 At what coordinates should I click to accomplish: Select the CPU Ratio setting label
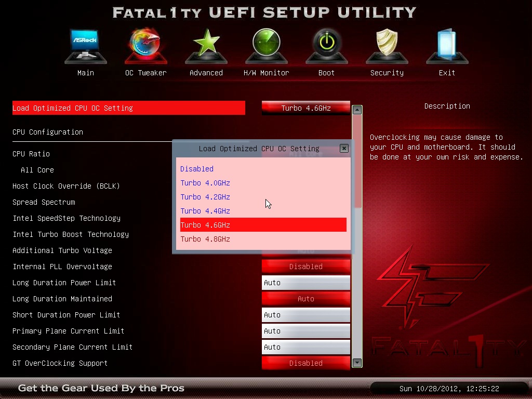[x=31, y=154]
